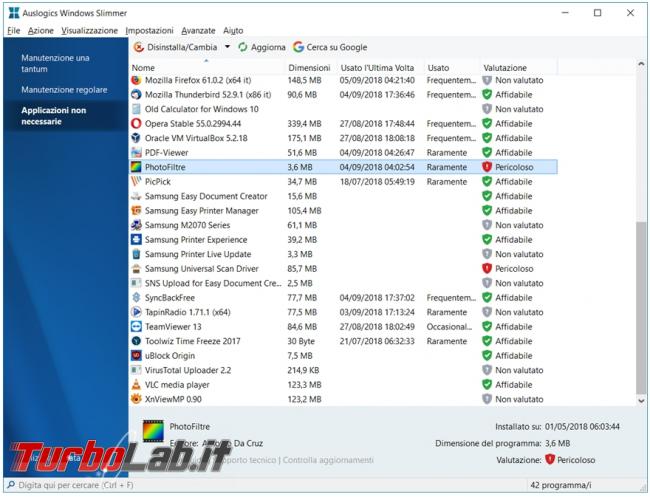This screenshot has height=497, width=650.
Task: Open the File menu
Action: coord(14,31)
